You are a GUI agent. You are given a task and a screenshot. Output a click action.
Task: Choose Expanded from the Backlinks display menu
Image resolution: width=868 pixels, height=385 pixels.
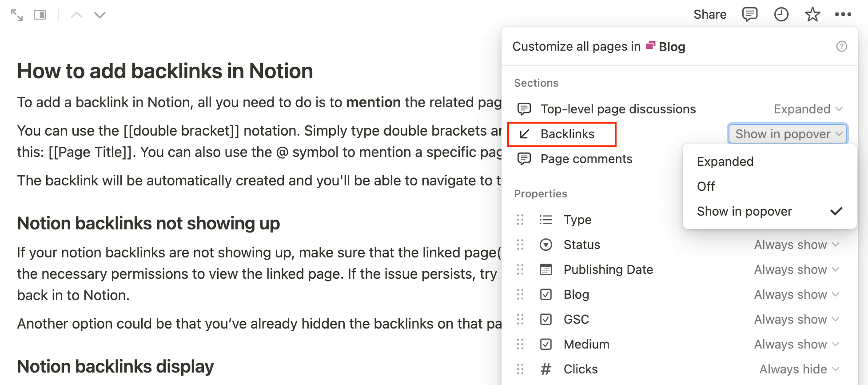725,161
